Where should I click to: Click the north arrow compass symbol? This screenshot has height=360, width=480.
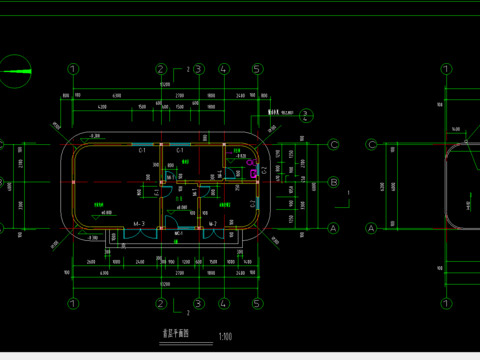click(x=15, y=71)
